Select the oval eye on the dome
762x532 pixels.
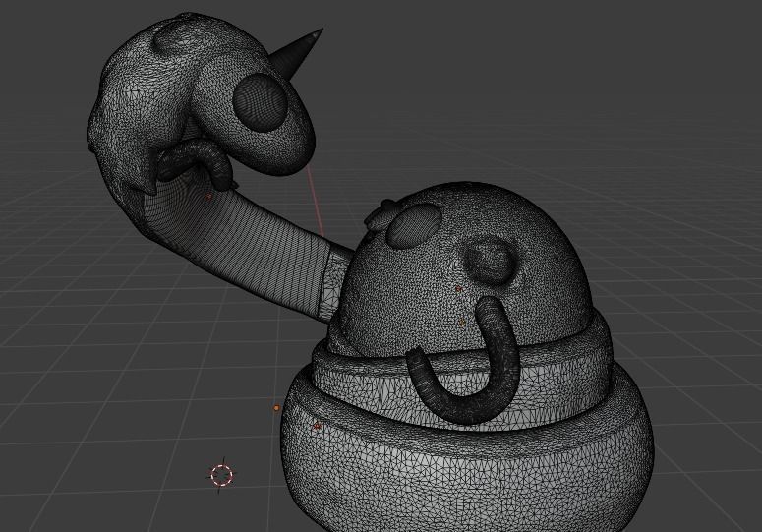point(414,225)
